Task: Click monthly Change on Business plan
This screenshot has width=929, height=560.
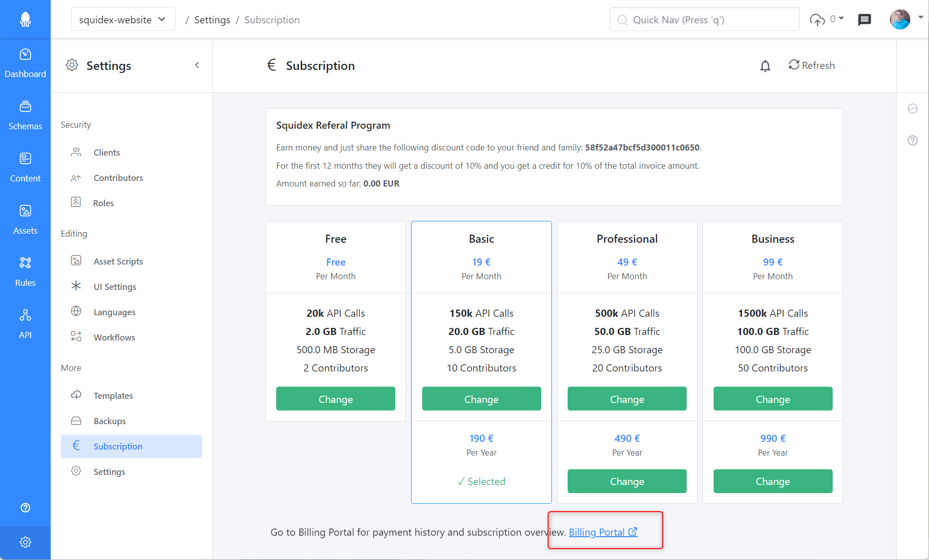Action: point(773,399)
